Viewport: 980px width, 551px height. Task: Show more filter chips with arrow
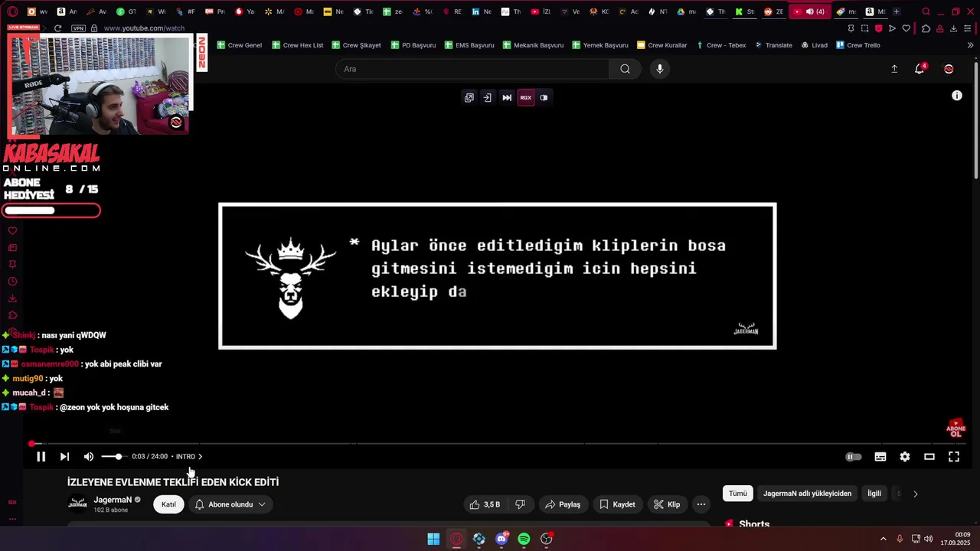pyautogui.click(x=915, y=494)
